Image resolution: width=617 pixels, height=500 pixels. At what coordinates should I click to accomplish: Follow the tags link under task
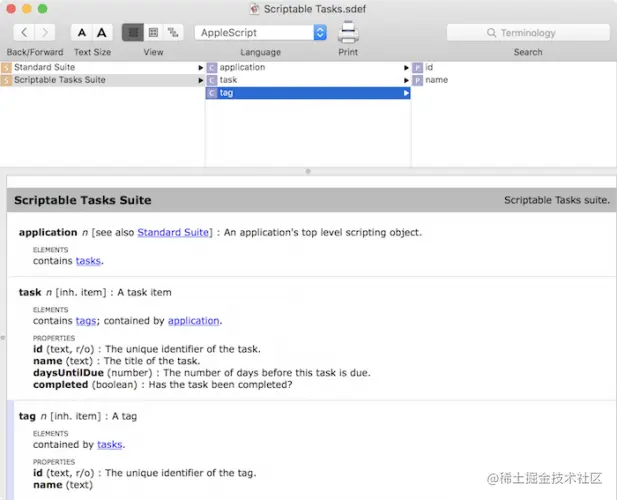click(86, 321)
